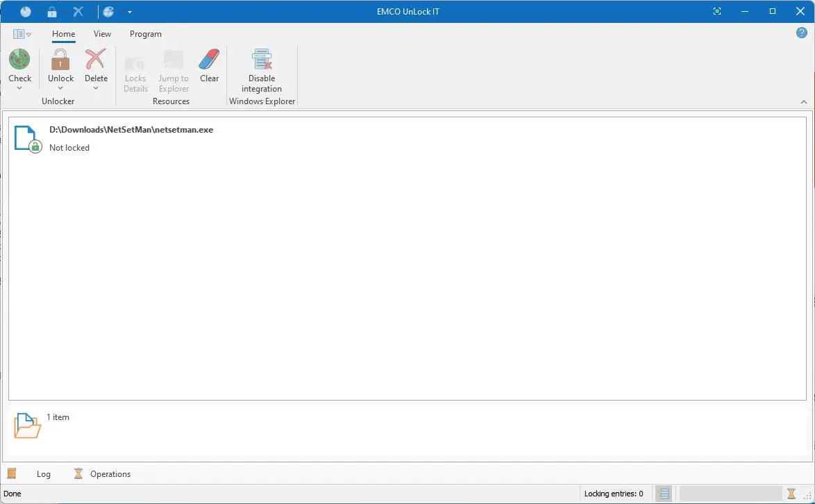Click the full screen icon in the title bar
815x504 pixels.
click(x=716, y=11)
